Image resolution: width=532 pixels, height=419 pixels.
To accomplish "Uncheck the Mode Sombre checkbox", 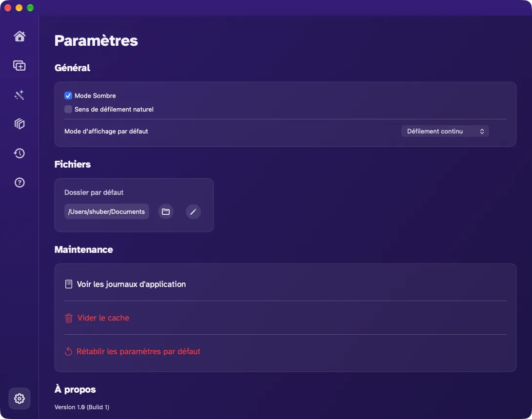I will pos(68,95).
